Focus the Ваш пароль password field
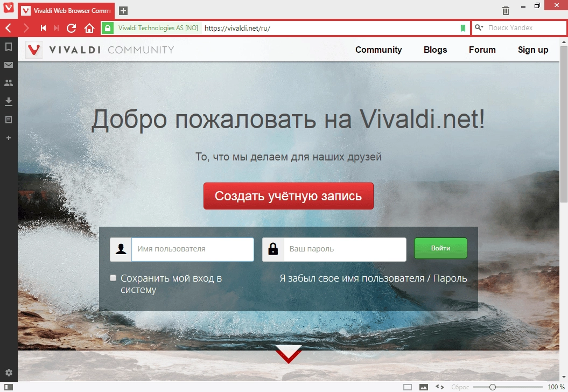Viewport: 568px width, 392px height. pos(345,249)
